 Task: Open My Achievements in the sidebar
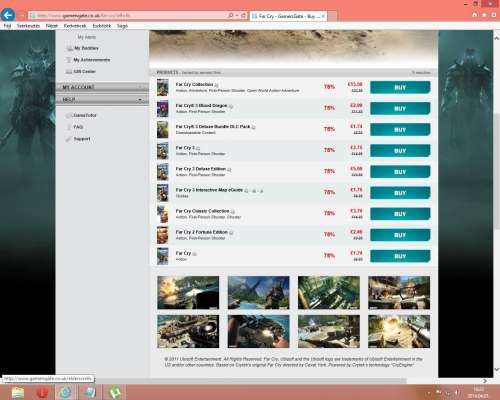pos(92,60)
